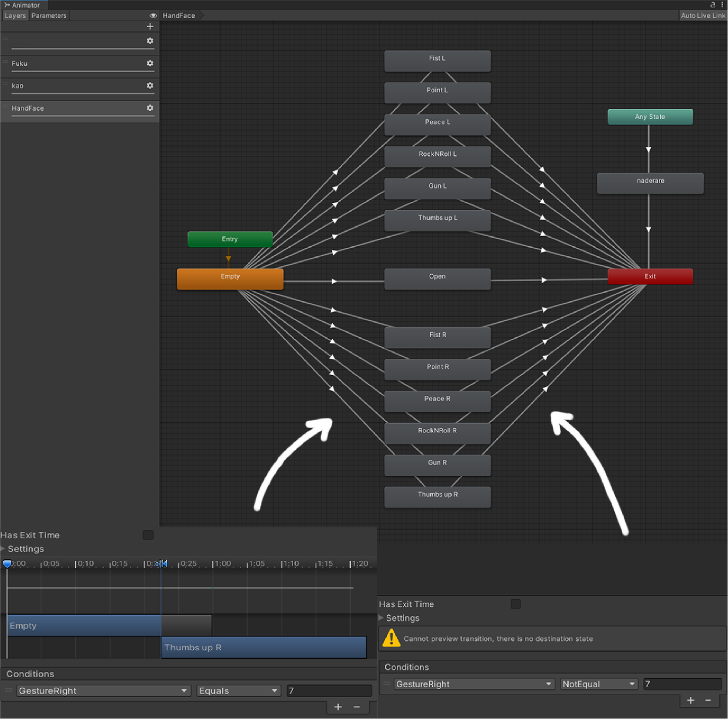The height and width of the screenshot is (719, 728).
Task: Enable Has Exit Time in left panel
Action: (x=148, y=535)
